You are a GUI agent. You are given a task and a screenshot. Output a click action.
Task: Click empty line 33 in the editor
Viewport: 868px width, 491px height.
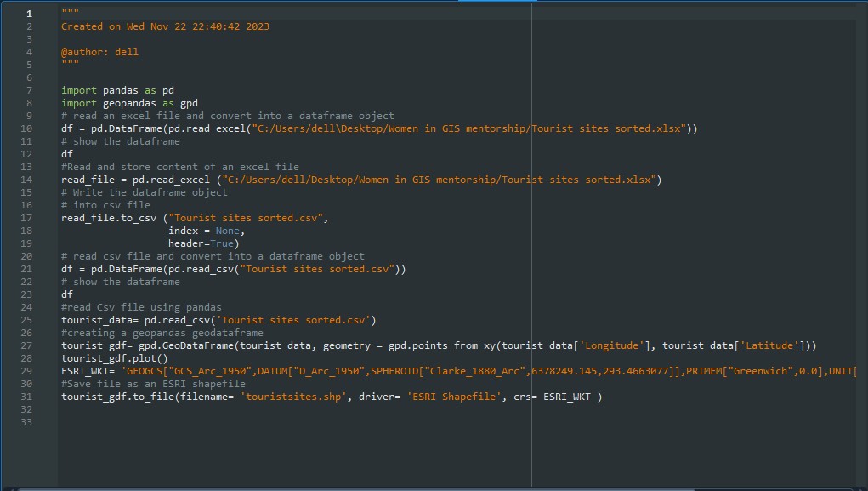click(x=457, y=422)
